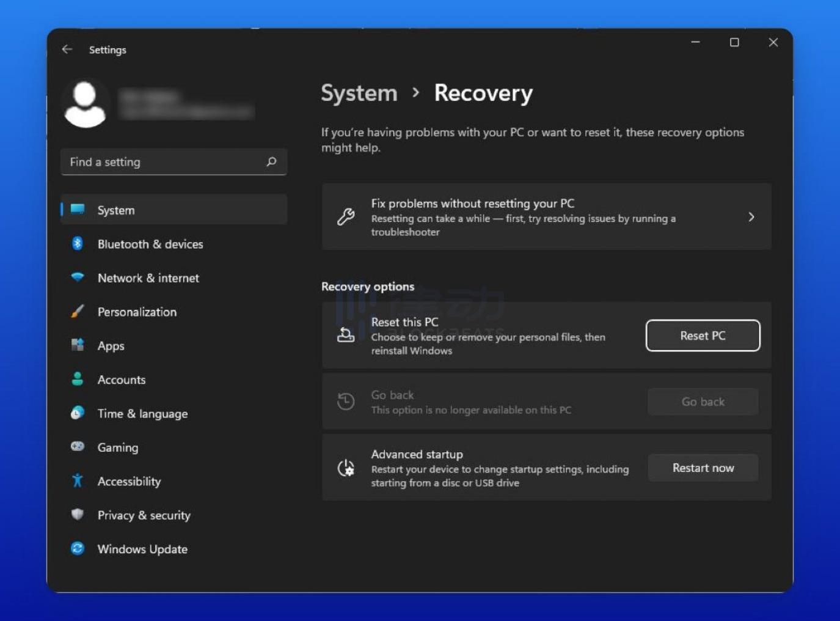Click the search magnifier icon
840x621 pixels.
tap(271, 162)
